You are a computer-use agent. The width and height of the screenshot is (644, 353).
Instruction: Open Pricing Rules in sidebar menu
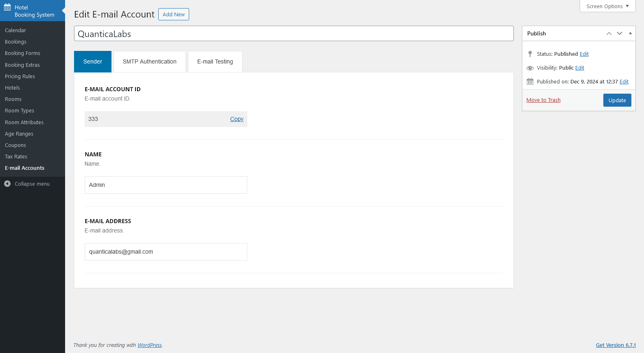[20, 77]
